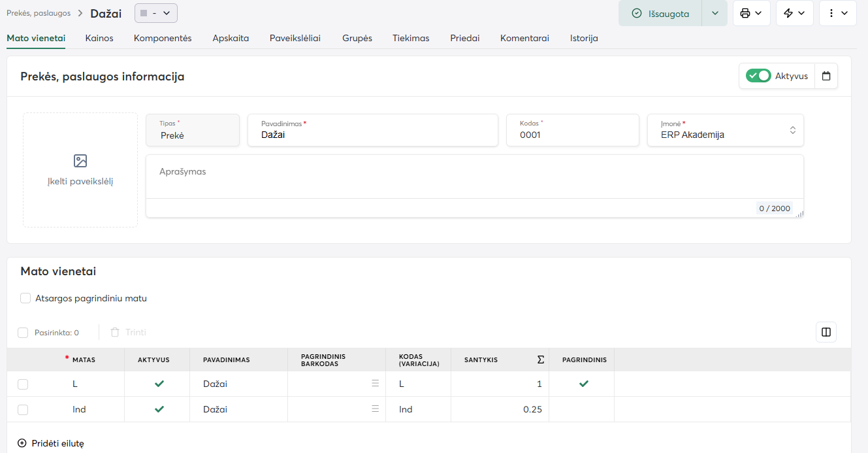Click the Ind unit cell in Matas column

click(79, 409)
